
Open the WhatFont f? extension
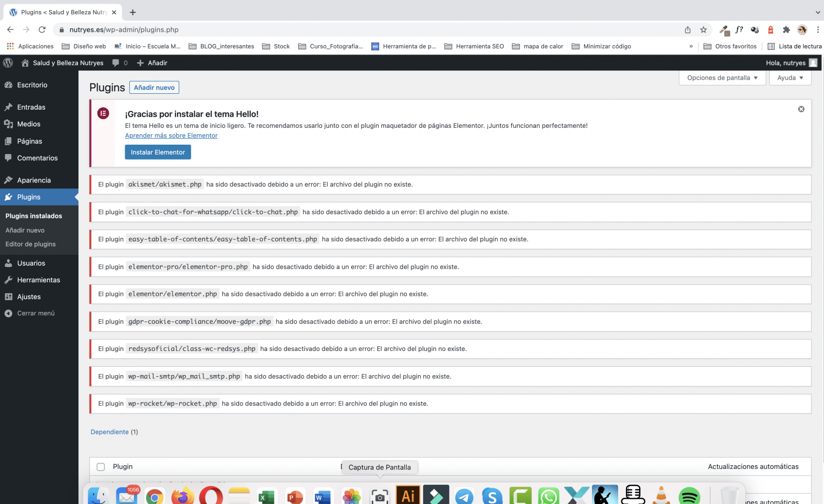pos(739,30)
